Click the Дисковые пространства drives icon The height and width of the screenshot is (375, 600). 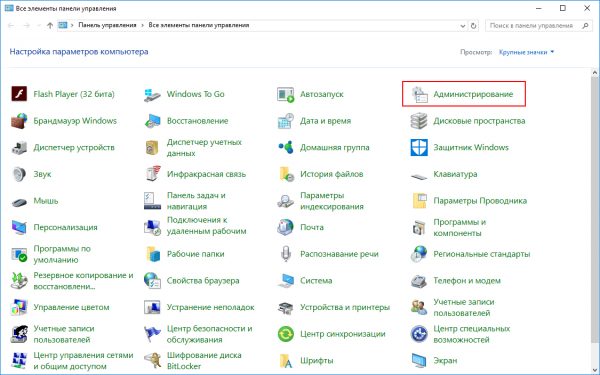tap(419, 121)
